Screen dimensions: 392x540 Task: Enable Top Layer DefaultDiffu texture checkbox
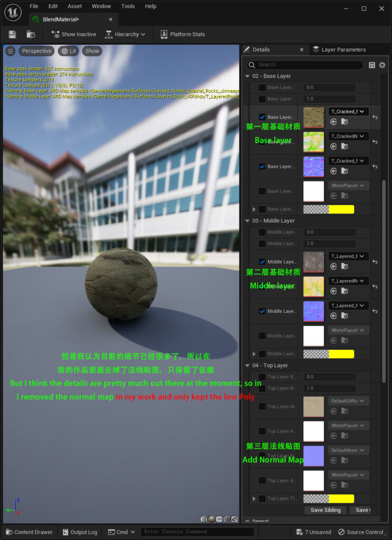point(262,407)
